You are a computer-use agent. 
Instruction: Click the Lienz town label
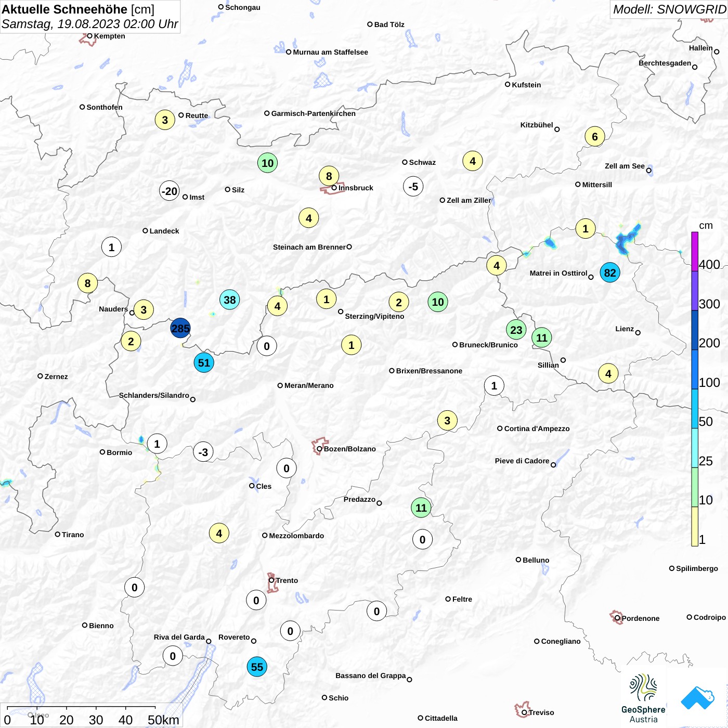tap(625, 329)
